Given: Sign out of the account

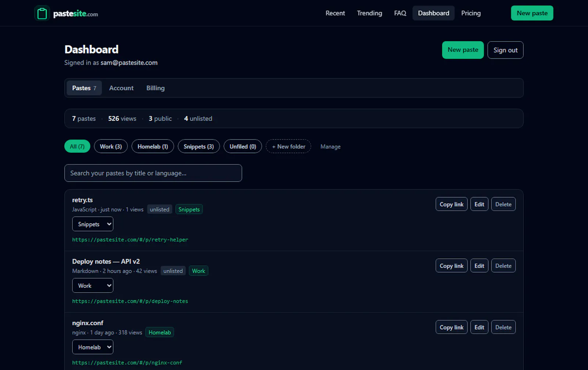Looking at the screenshot, I should pyautogui.click(x=505, y=50).
